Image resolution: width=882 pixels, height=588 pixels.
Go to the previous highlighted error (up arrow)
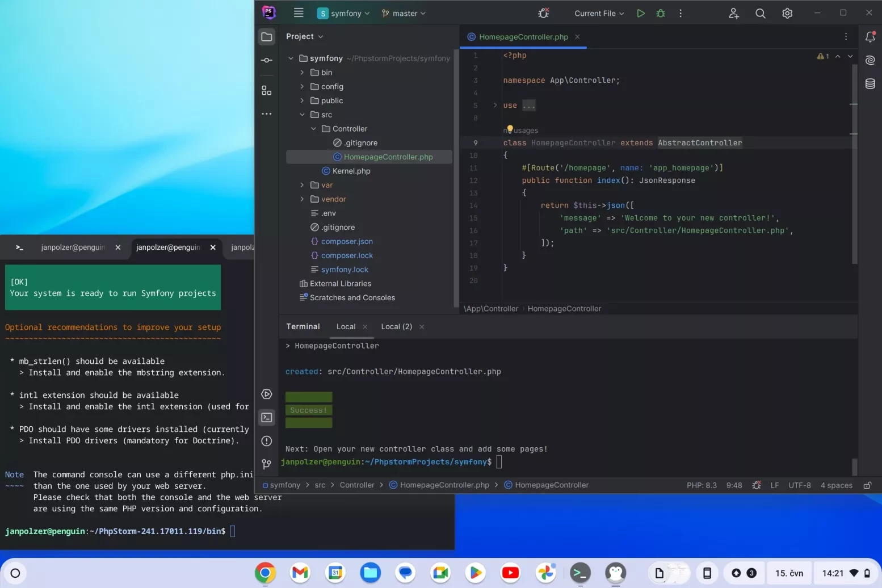click(838, 56)
